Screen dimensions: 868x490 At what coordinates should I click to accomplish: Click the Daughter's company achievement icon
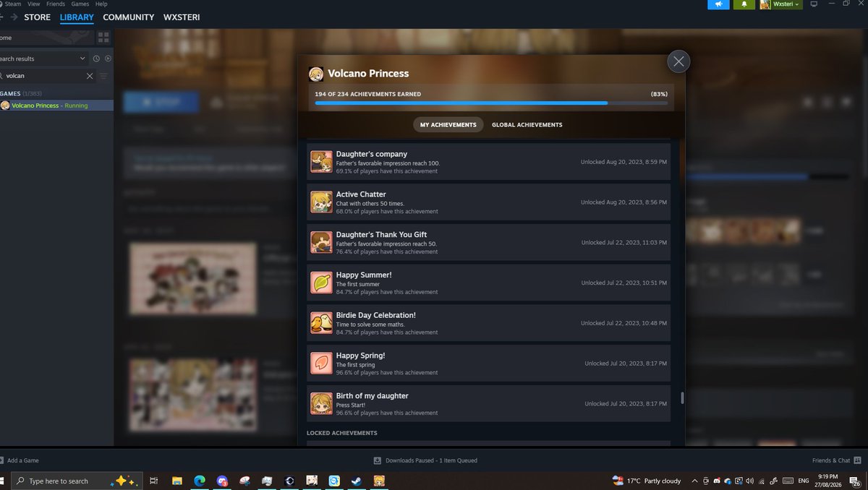321,162
